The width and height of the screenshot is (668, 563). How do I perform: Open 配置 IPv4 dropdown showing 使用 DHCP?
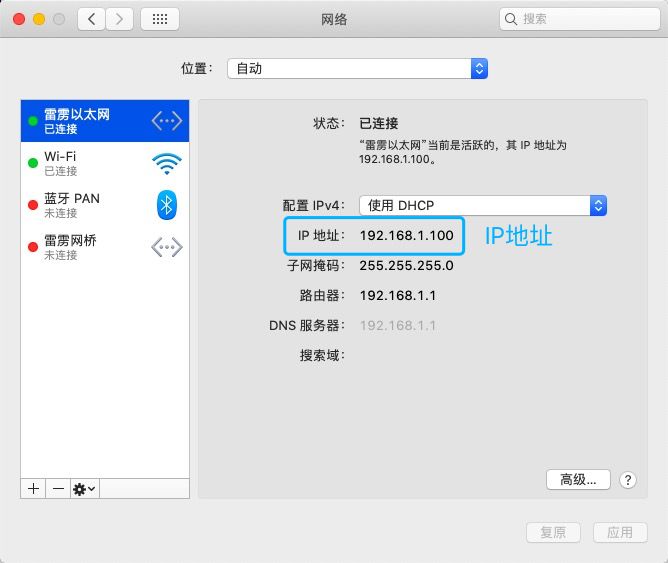[x=483, y=206]
